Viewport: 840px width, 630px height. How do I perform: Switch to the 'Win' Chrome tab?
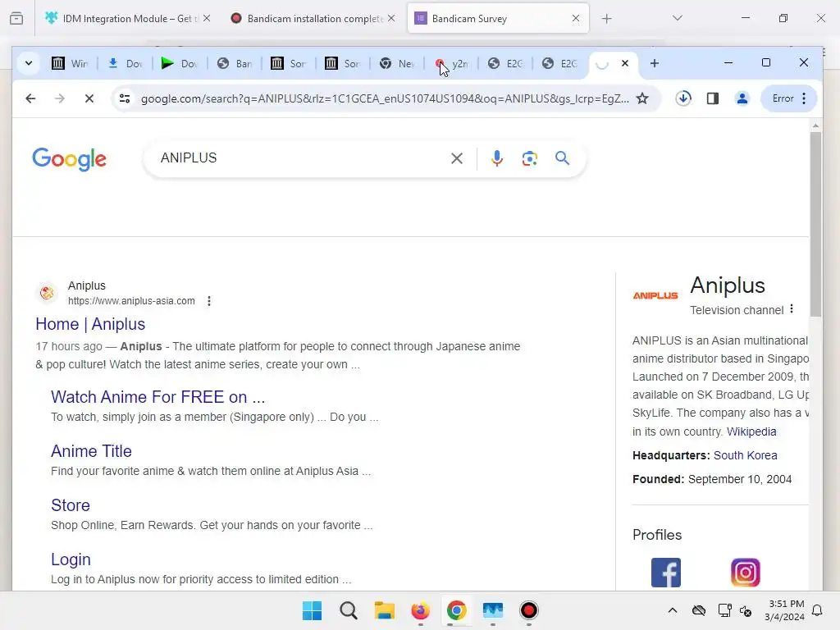click(70, 64)
